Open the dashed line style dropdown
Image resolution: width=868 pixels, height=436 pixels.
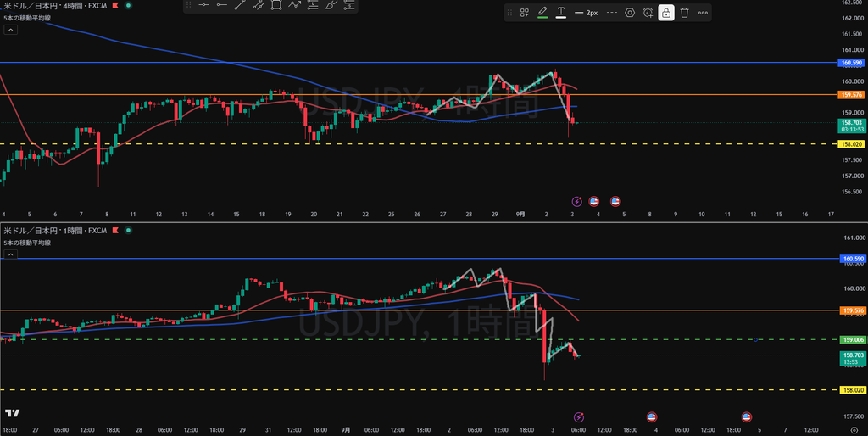pos(612,13)
